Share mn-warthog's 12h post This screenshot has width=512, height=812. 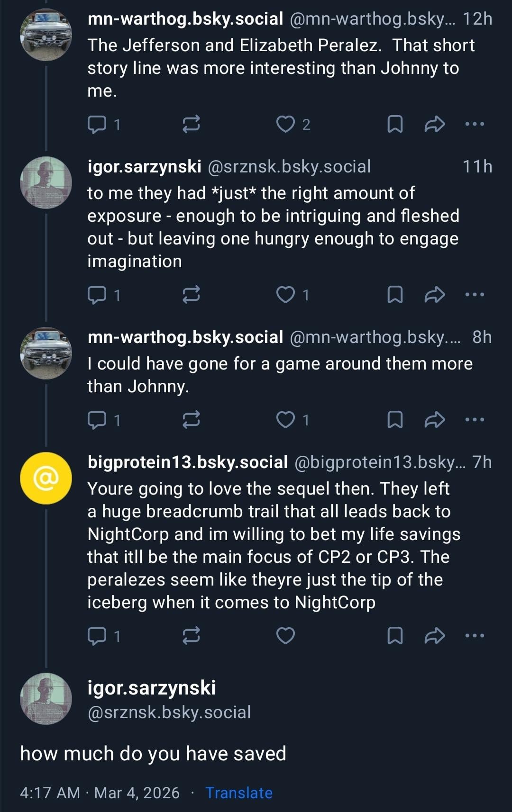(434, 124)
